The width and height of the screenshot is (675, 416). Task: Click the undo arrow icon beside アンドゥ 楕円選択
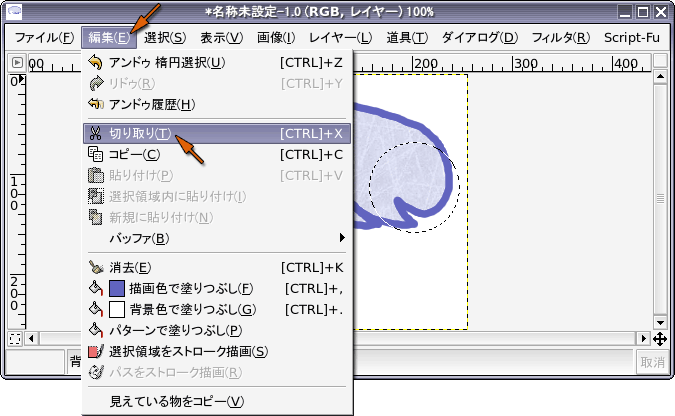point(96,62)
